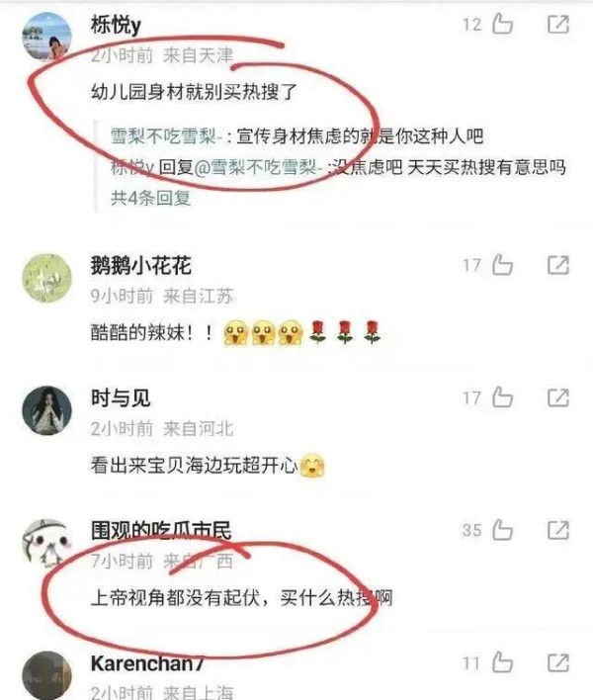Screen dimensions: 593x700
Task: Like 围观的吃瓜市民's comment
Action: coord(502,530)
